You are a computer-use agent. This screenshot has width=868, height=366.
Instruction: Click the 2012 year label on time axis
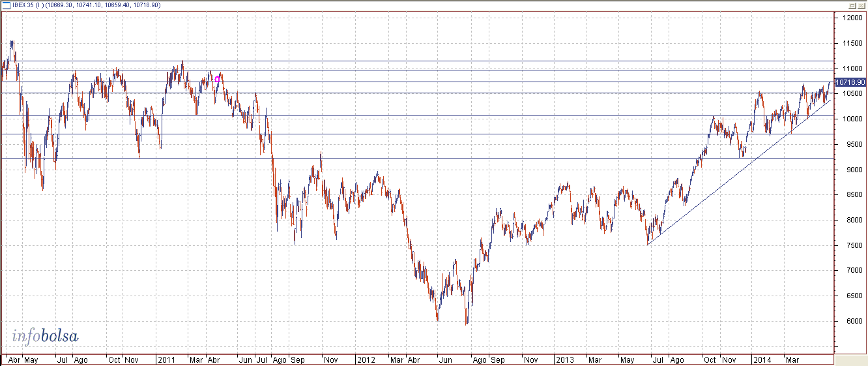(x=366, y=359)
